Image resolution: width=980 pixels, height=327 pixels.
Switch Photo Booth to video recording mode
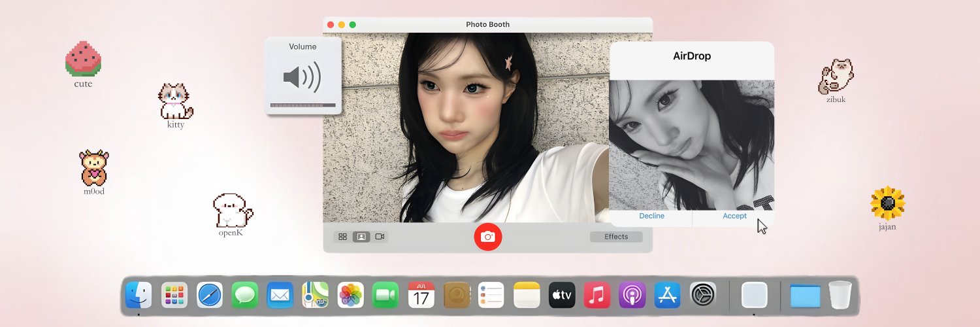tap(380, 237)
